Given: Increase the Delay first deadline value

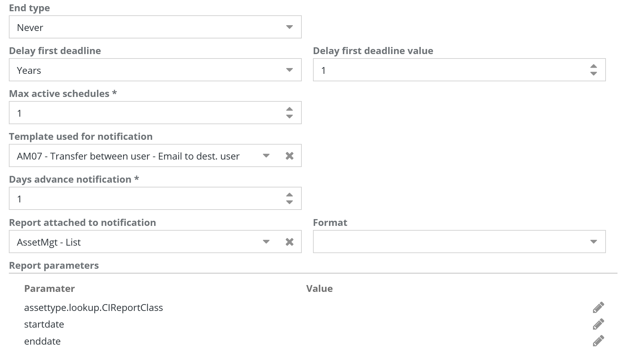Looking at the screenshot, I should [594, 66].
